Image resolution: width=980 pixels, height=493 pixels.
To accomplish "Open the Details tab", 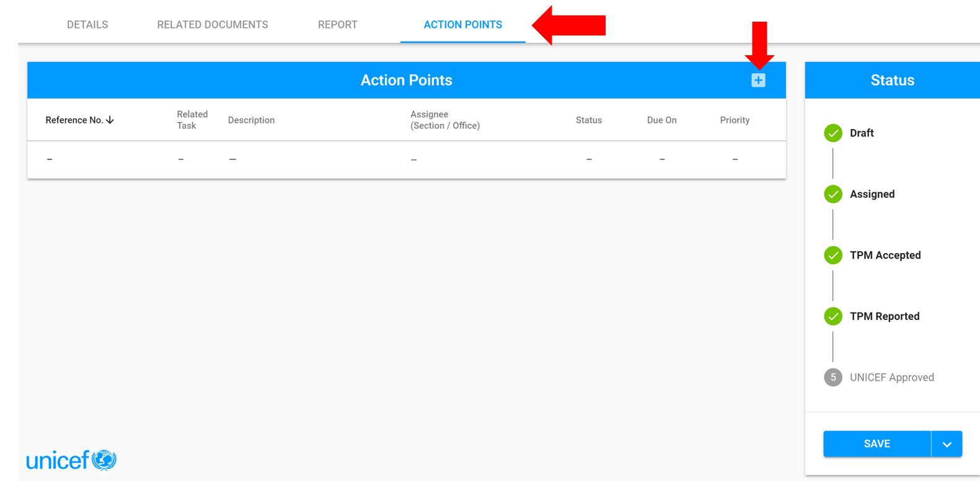I will (87, 25).
